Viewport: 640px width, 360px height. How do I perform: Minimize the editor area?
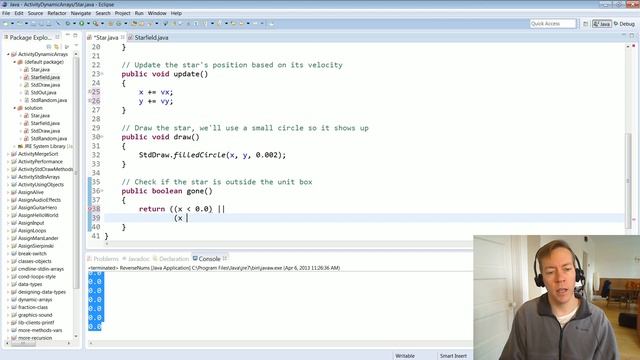(x=624, y=36)
